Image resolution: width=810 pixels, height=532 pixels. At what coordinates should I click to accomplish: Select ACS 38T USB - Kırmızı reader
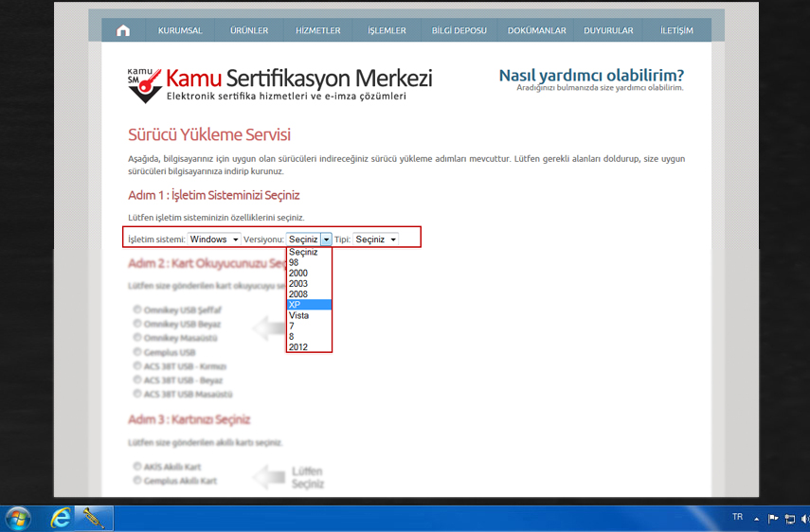pos(136,365)
